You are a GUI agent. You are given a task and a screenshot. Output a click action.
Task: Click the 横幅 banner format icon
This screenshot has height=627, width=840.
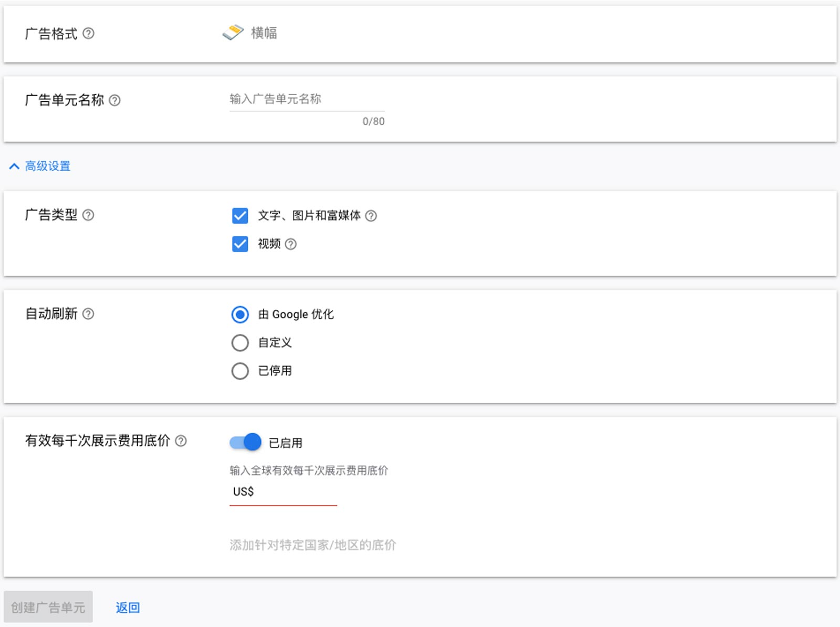click(233, 33)
